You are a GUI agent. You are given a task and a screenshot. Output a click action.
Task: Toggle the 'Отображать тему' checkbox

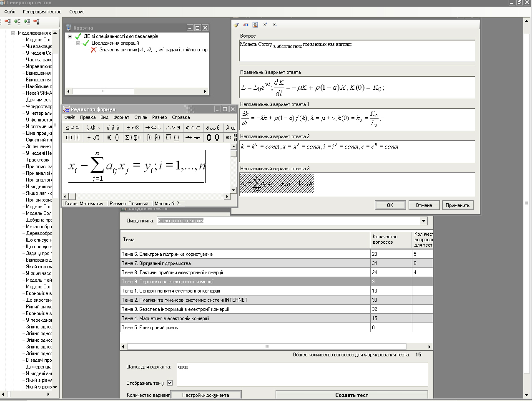pyautogui.click(x=170, y=383)
